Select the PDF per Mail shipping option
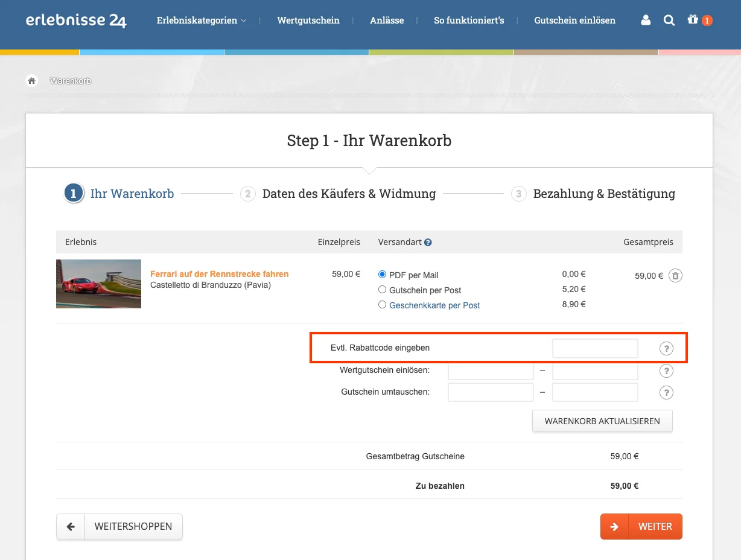 382,274
